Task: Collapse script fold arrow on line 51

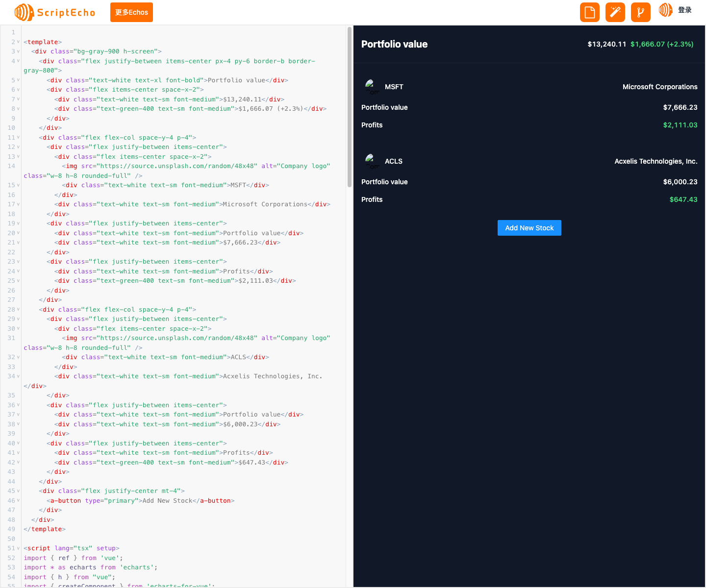Action: pos(19,548)
